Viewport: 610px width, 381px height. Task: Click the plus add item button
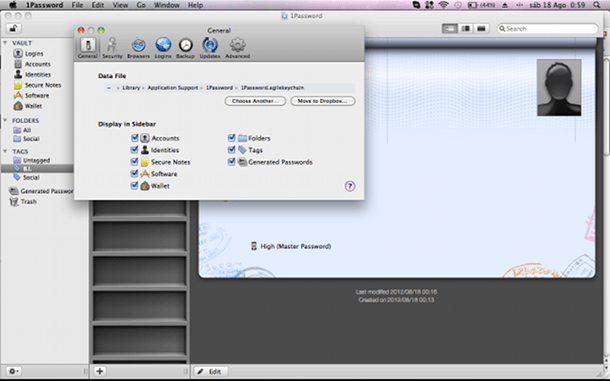pos(100,371)
